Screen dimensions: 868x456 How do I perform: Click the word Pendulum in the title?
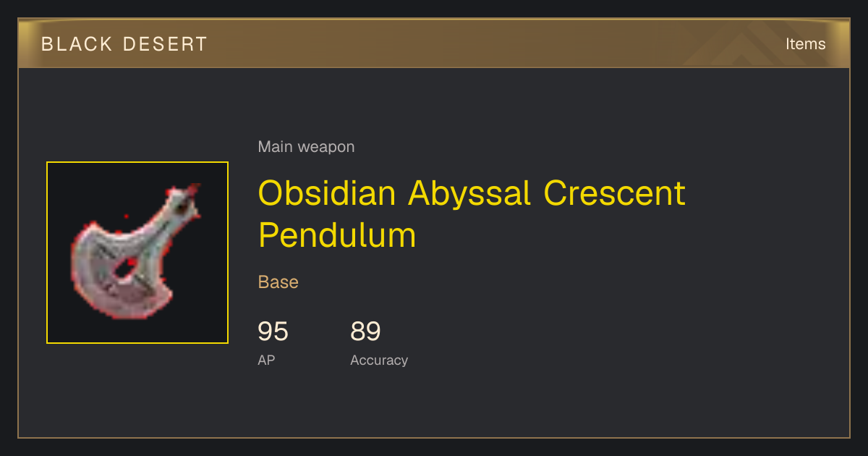337,235
